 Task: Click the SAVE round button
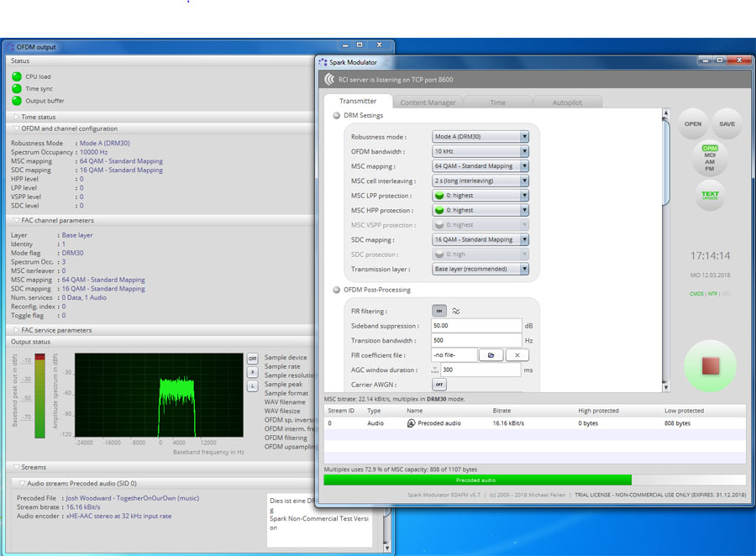(727, 123)
